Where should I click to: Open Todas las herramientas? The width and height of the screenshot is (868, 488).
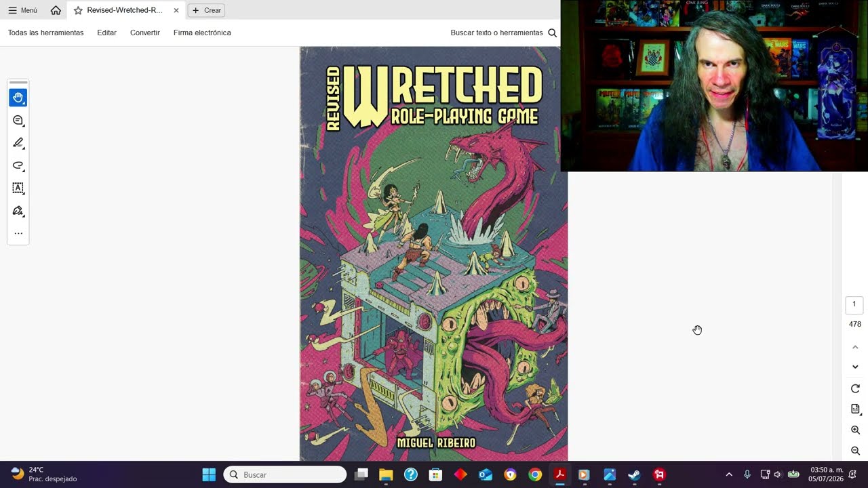[46, 33]
